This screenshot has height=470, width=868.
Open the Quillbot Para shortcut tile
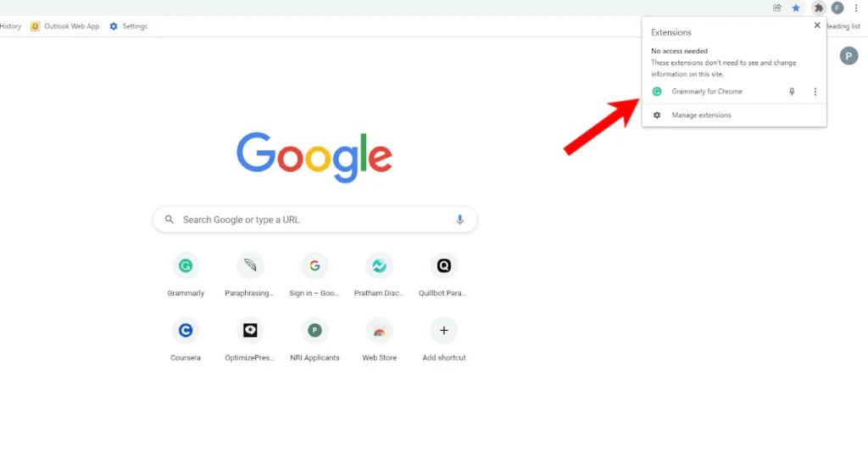443,276
